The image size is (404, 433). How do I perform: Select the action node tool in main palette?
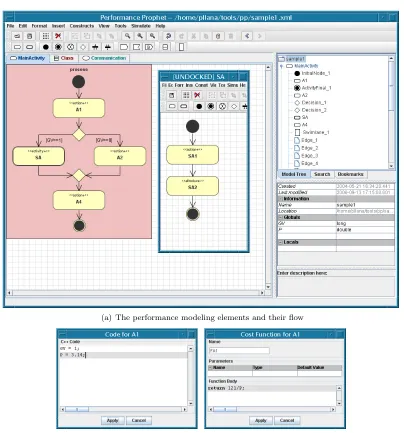point(17,47)
